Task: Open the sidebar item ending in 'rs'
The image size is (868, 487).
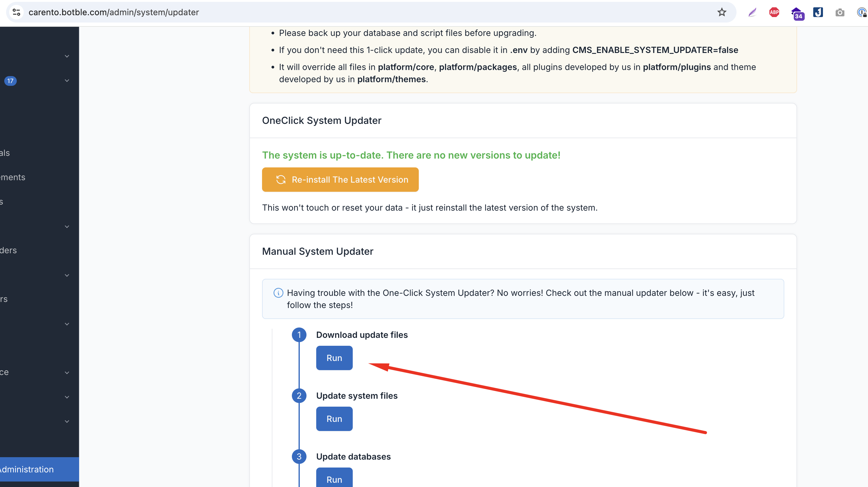Action: pyautogui.click(x=40, y=299)
